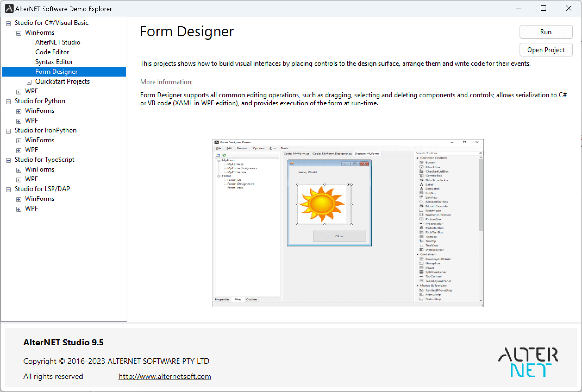Toggle WPF under Studio for LSP/DAP
Image resolution: width=582 pixels, height=392 pixels.
tap(19, 208)
